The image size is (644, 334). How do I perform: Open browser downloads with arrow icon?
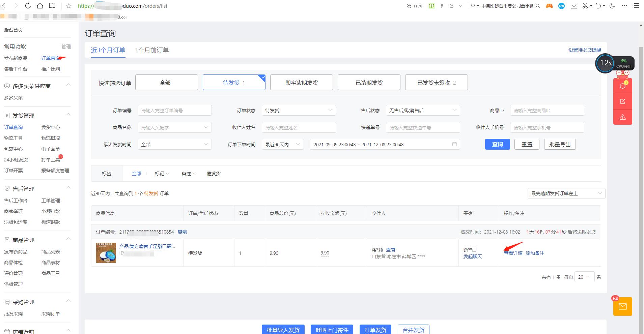click(573, 6)
